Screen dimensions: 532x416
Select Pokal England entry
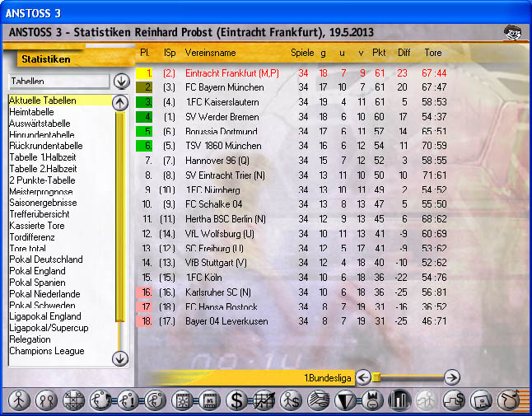(x=37, y=271)
